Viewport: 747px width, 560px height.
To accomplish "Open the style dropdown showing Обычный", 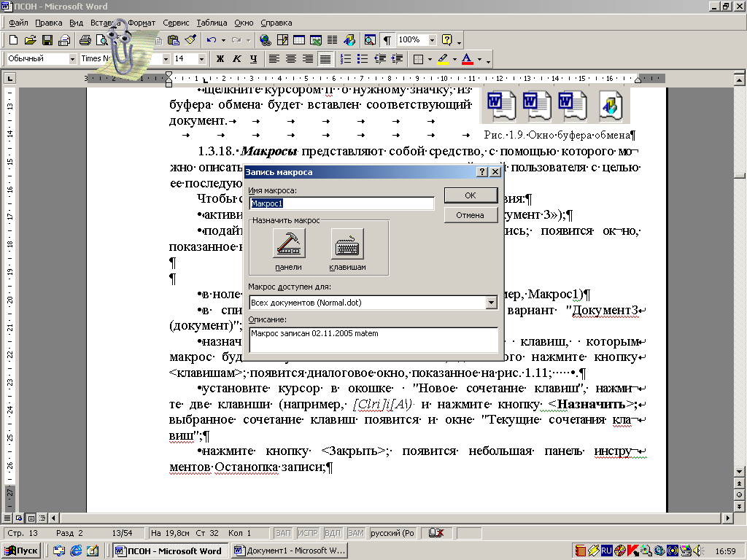I will [72, 59].
